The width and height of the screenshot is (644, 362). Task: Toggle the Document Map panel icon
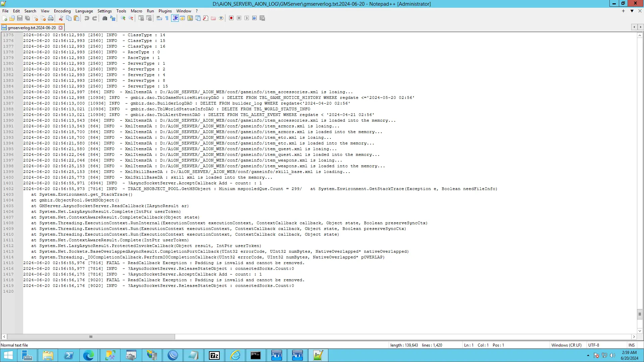[190, 18]
